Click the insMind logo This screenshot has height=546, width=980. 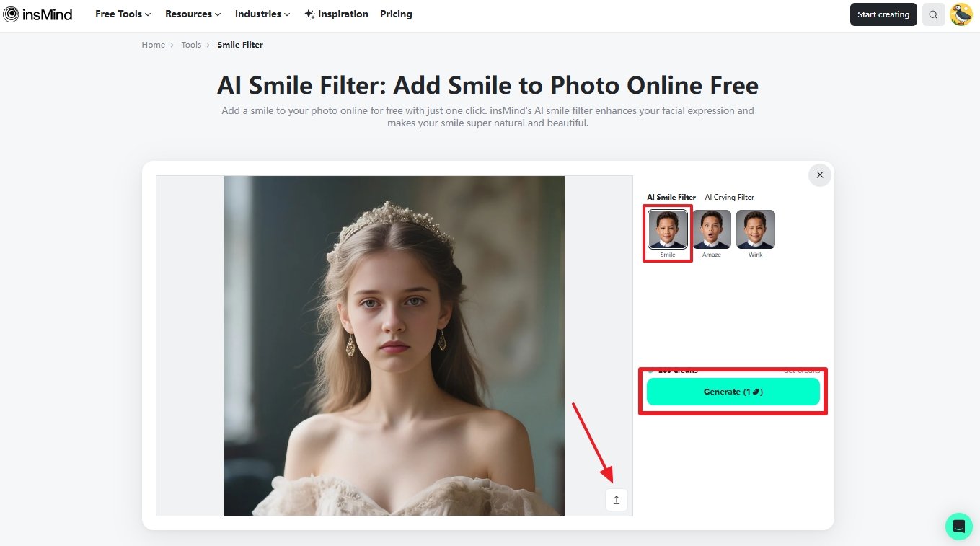point(37,14)
